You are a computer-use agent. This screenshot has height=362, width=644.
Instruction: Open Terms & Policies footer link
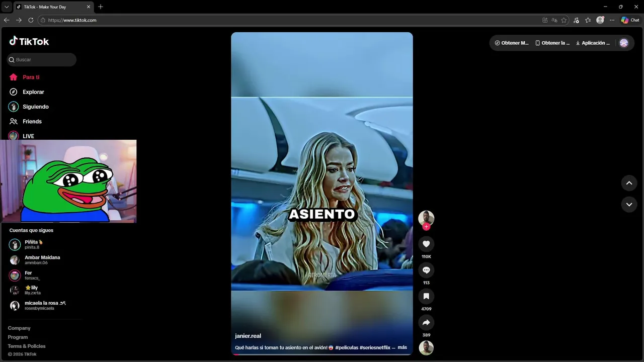coord(27,346)
